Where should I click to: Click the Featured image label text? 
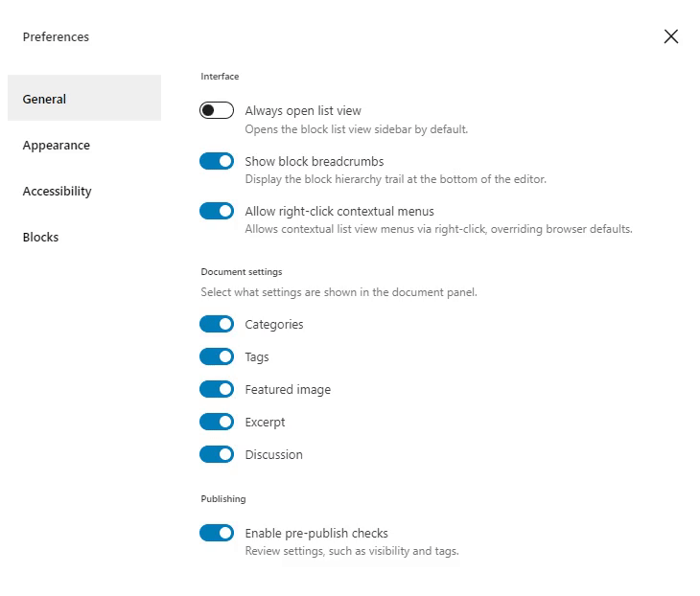(288, 389)
